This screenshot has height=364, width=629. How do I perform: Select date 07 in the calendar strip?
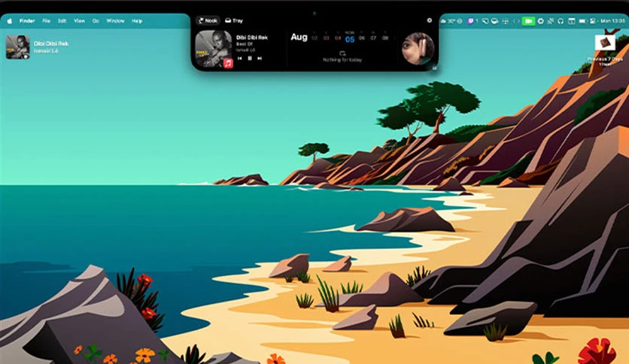pos(373,38)
